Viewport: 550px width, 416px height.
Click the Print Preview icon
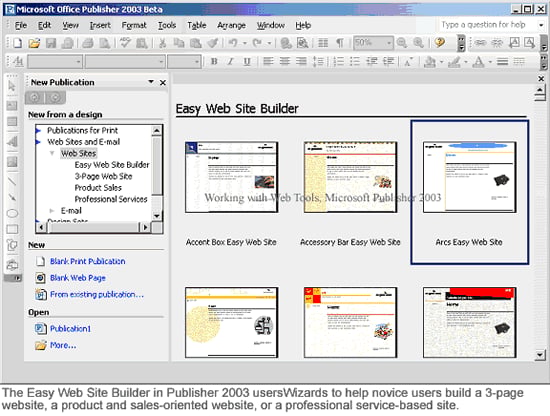tap(105, 43)
